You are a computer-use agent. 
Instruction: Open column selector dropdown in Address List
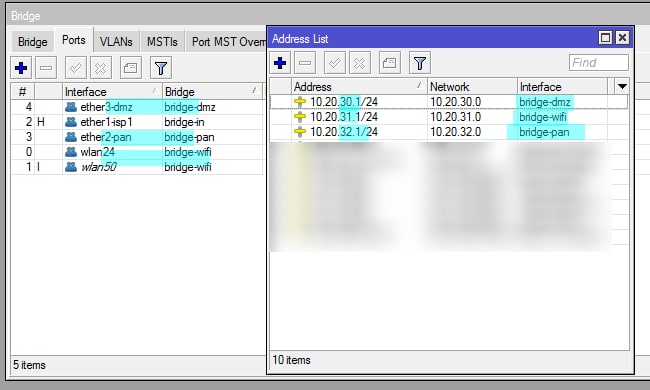point(622,87)
